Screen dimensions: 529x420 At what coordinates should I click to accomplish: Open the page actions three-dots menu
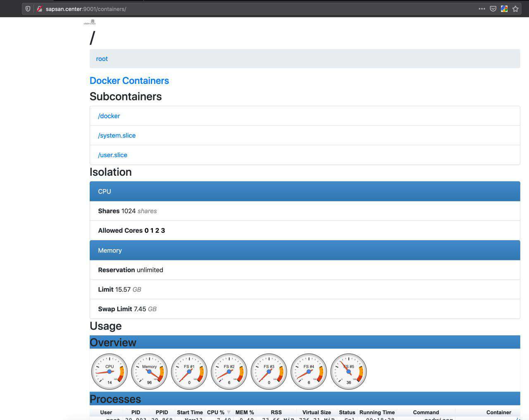pos(482,9)
